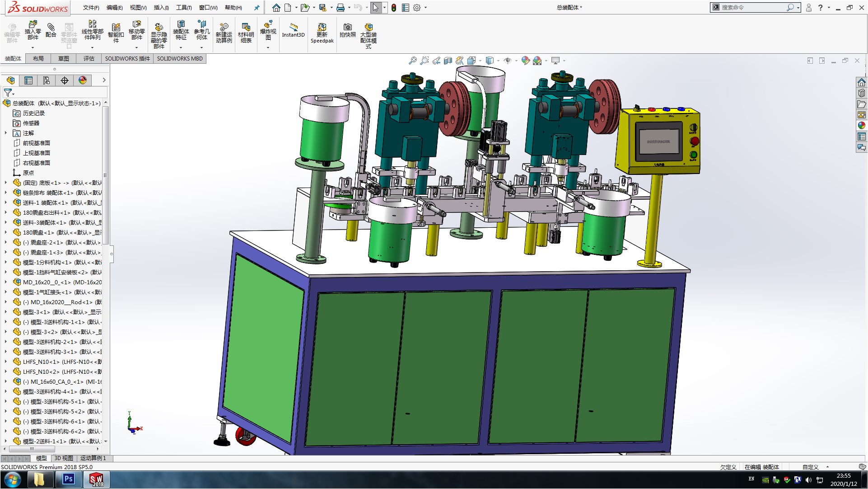The height and width of the screenshot is (489, 868).
Task: Activate the Section View icon
Action: [x=448, y=61]
